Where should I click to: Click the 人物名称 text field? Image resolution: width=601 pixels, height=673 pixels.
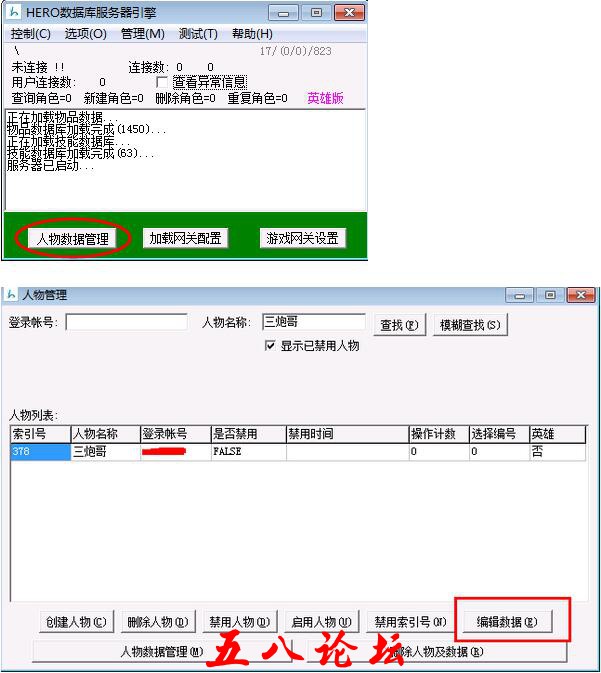pos(313,323)
